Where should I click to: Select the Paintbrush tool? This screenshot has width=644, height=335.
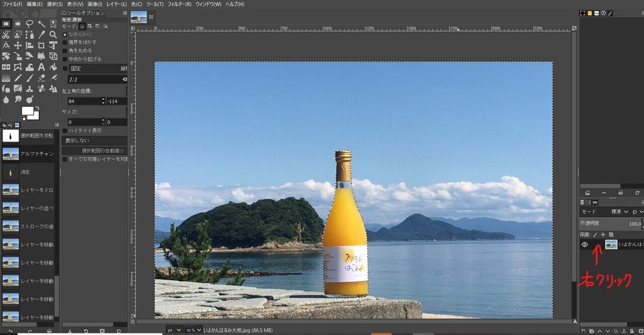coord(30,77)
